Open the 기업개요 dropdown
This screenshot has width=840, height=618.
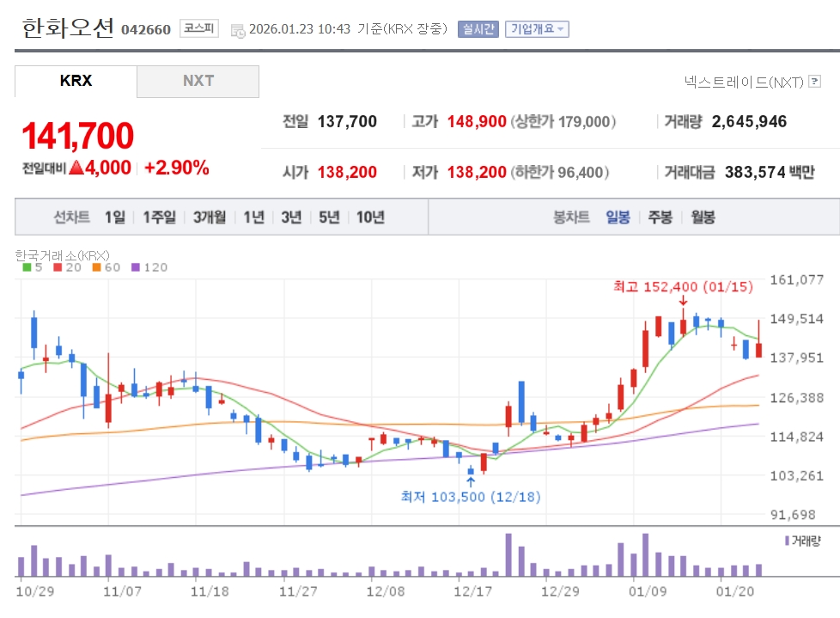tap(537, 29)
